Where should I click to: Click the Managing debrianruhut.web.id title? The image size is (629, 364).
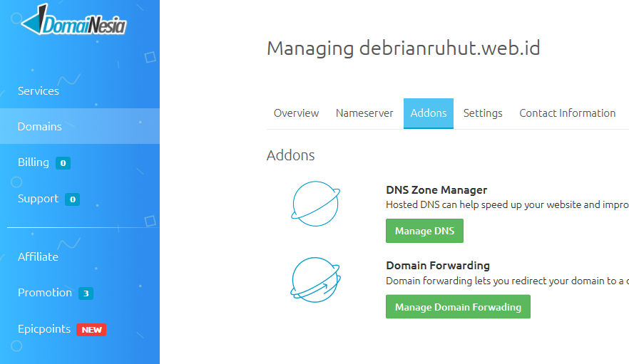pyautogui.click(x=404, y=48)
